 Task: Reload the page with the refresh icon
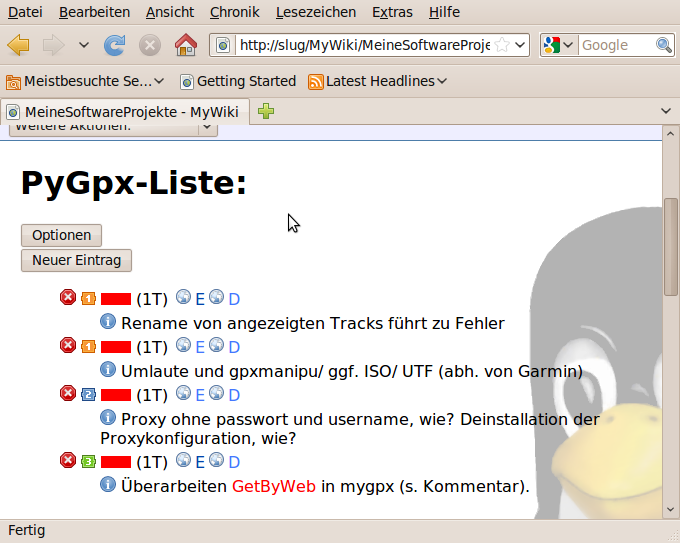(115, 45)
